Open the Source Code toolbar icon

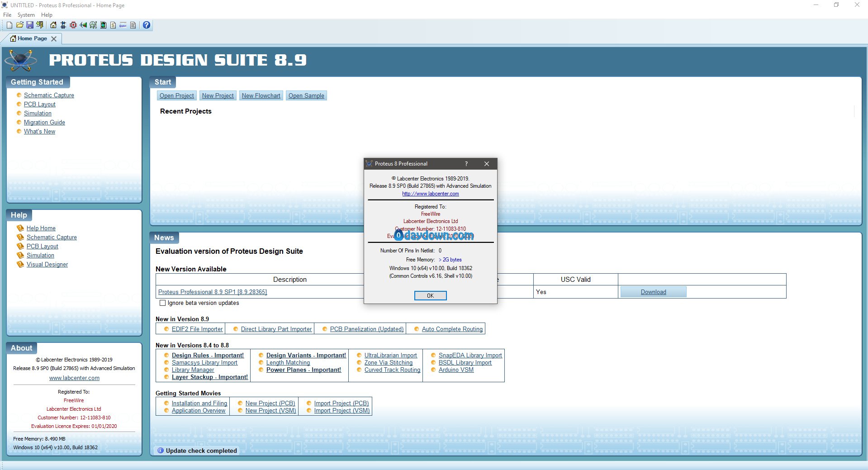pos(123,25)
